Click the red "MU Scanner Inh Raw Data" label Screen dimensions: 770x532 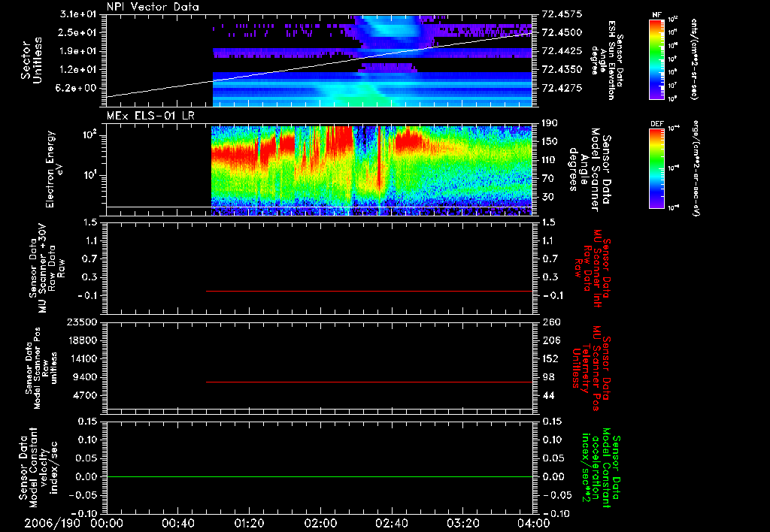[593, 268]
